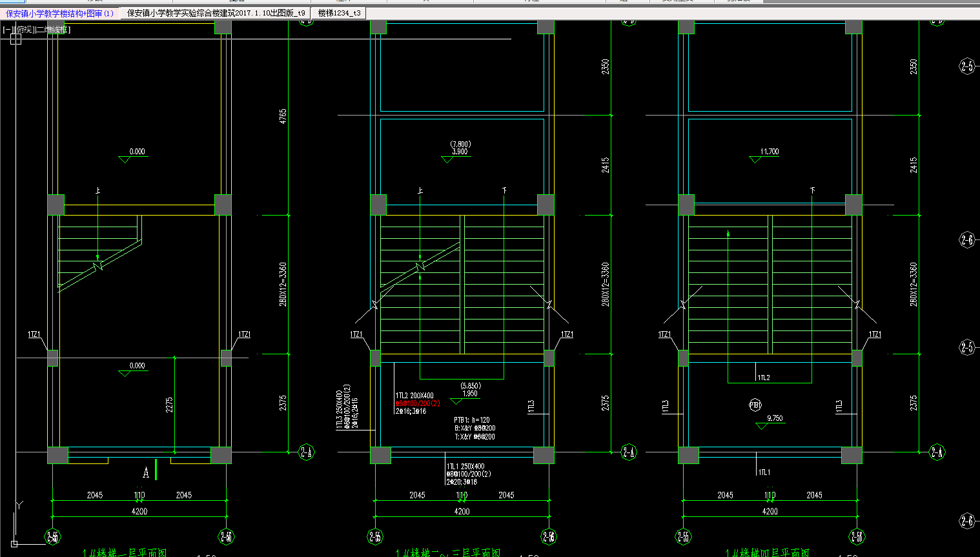Viewport: 980px width, 557px height.
Task: Select the section mark letter A
Action: [146, 473]
